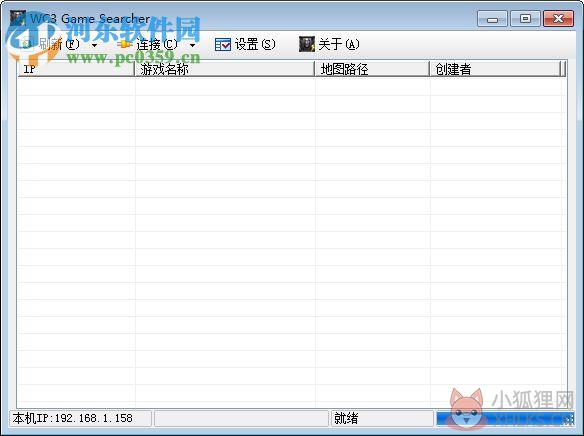This screenshot has height=436, width=584.
Task: Click the Refresh (刷新) toolbar button
Action: [51, 44]
